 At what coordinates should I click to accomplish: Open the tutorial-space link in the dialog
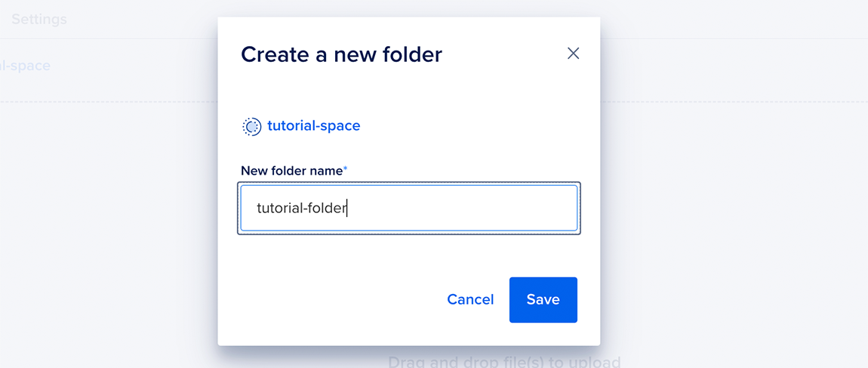point(313,125)
